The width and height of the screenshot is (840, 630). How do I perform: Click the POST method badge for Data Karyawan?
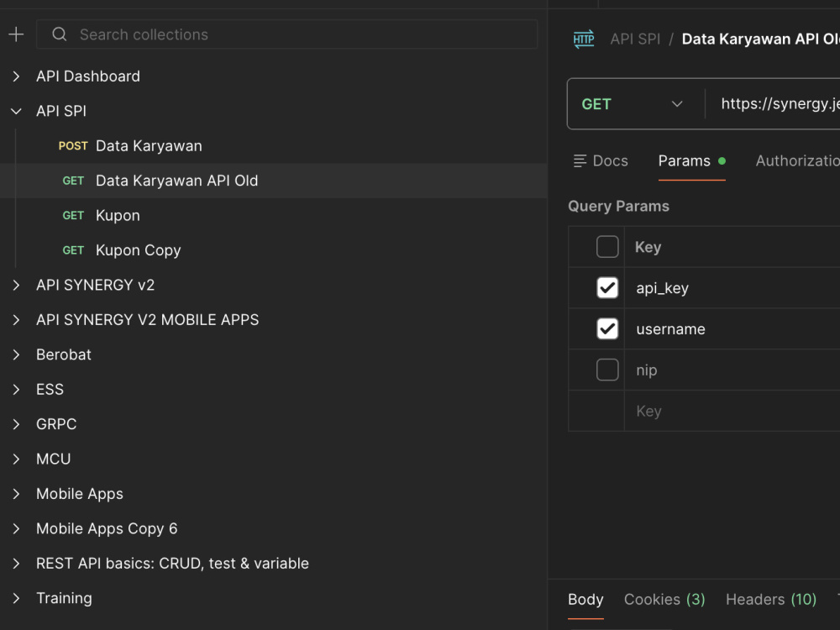(x=73, y=145)
